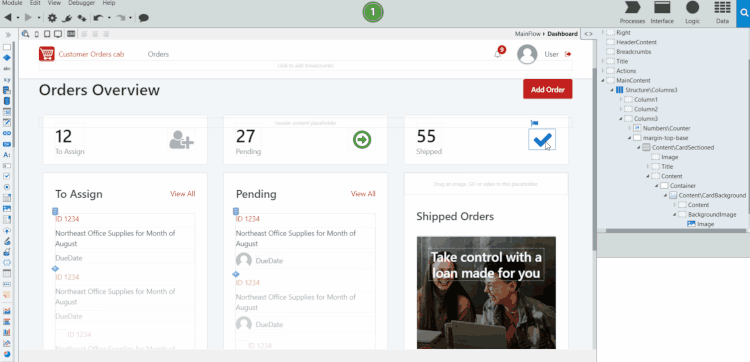The image size is (750, 362).
Task: Open the feedback speech bubble icon
Action: 143,18
